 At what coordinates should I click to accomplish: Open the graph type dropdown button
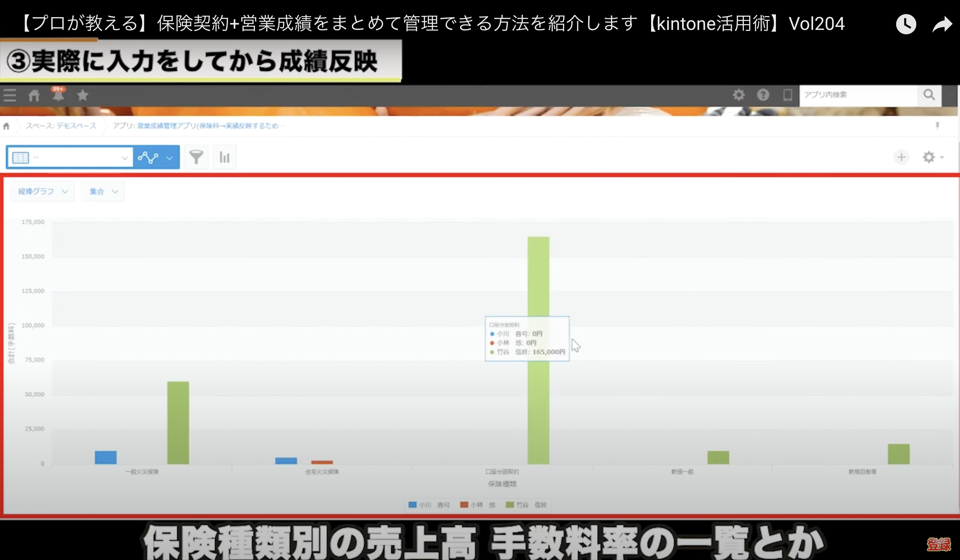156,157
